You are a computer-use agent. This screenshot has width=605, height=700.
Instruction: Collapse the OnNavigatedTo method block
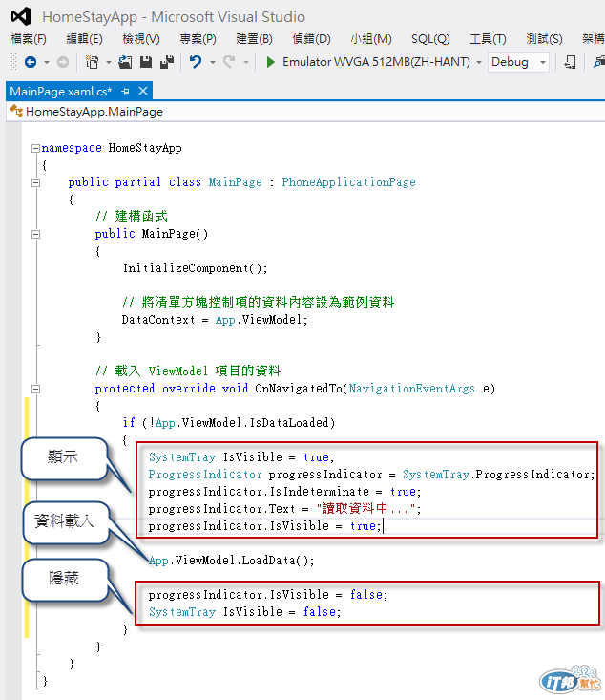(35, 389)
